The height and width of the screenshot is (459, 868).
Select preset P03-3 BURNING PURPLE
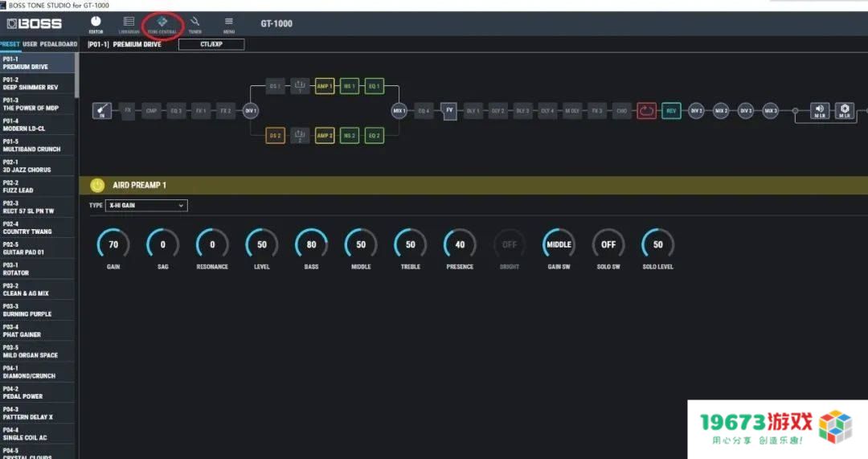(37, 310)
